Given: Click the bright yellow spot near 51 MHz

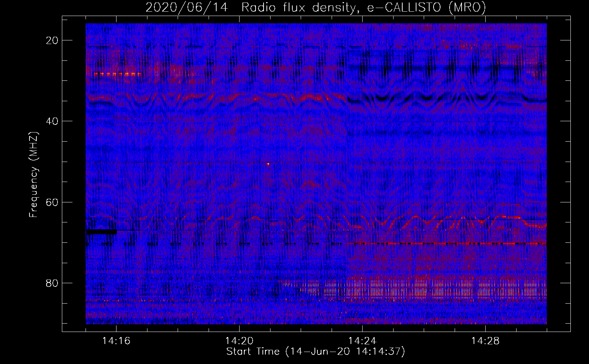Looking at the screenshot, I should pos(268,164).
